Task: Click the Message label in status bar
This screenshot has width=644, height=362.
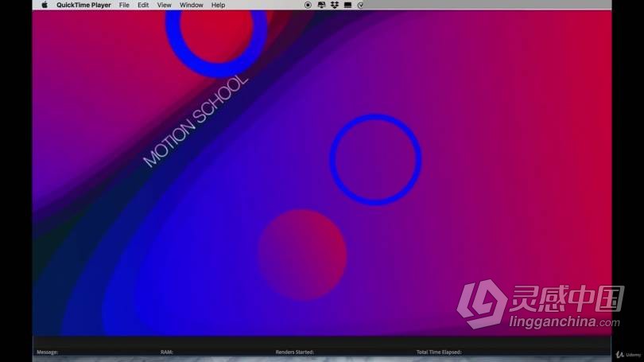Action: tap(47, 352)
